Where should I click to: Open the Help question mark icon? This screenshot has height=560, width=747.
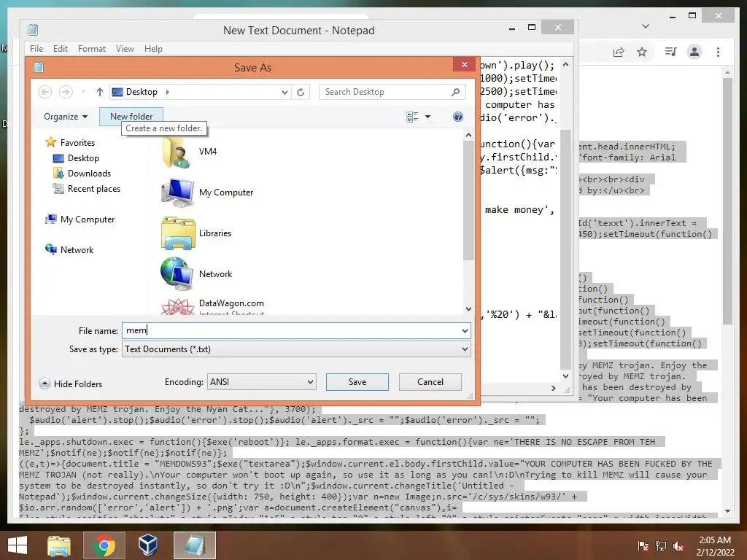tap(458, 117)
